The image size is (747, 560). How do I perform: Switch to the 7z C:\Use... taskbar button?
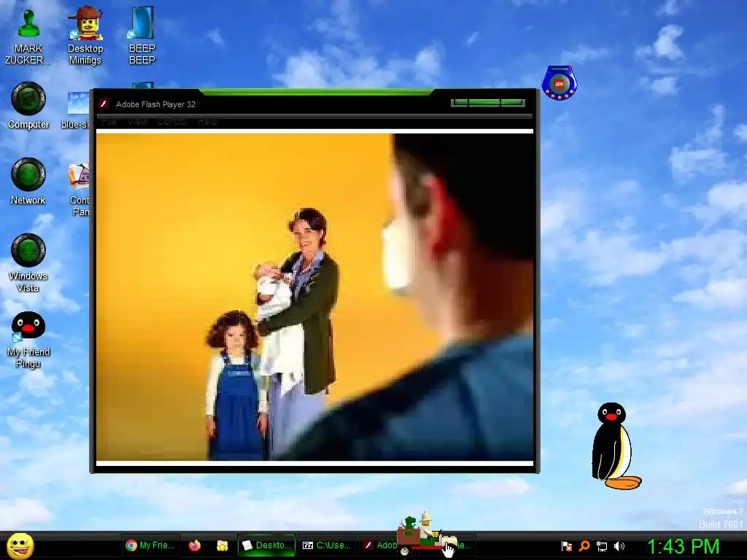(x=327, y=545)
